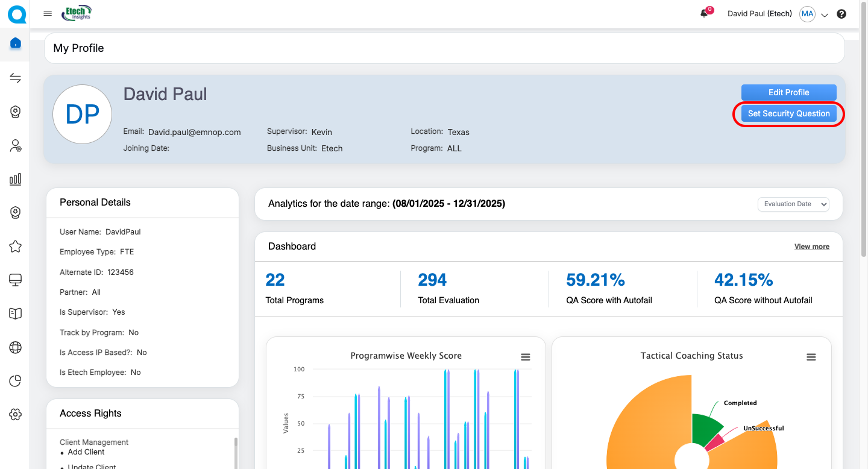This screenshot has height=469, width=868.
Task: Open Programwise Weekly Score chart menu
Action: tap(525, 357)
